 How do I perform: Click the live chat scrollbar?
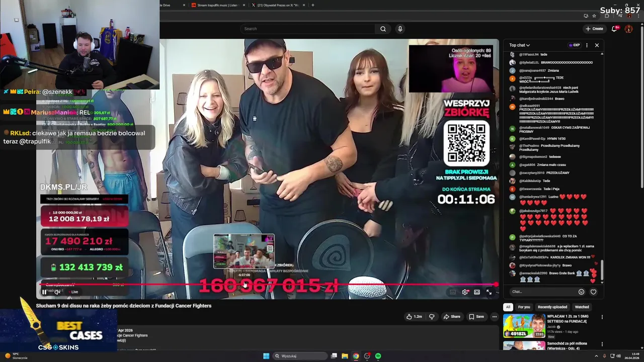[x=602, y=270]
